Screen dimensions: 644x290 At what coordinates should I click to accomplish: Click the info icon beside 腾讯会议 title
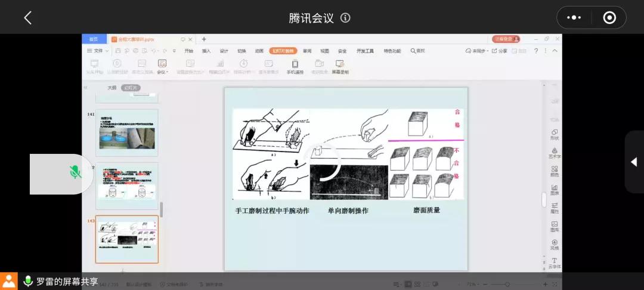tap(345, 18)
